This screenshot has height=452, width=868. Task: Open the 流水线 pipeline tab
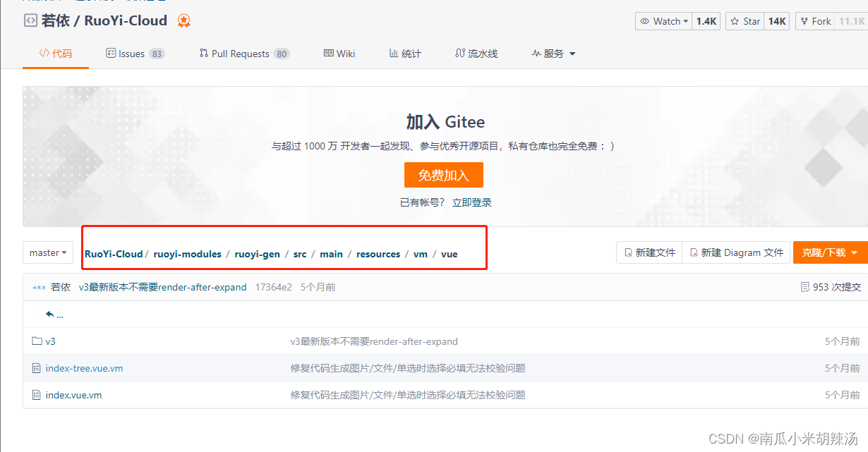tap(476, 54)
